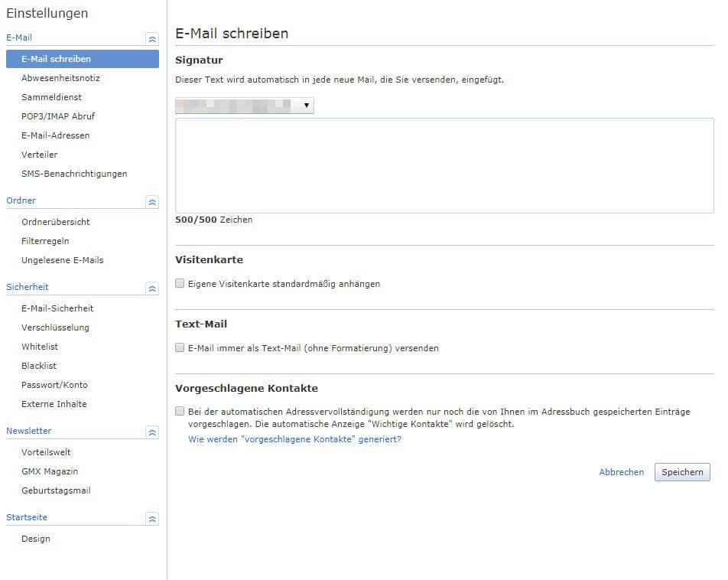Viewport: 728px width, 580px height.
Task: Click inside the Signatur text area
Action: click(444, 165)
